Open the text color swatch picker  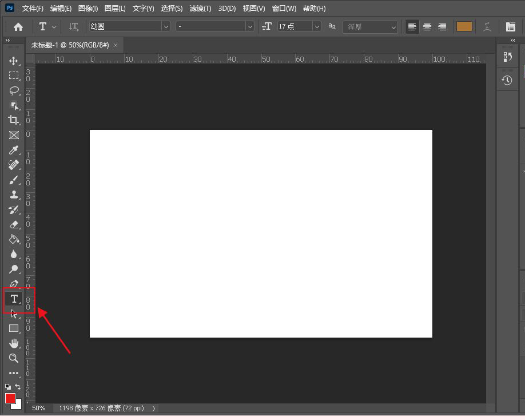pyautogui.click(x=464, y=26)
